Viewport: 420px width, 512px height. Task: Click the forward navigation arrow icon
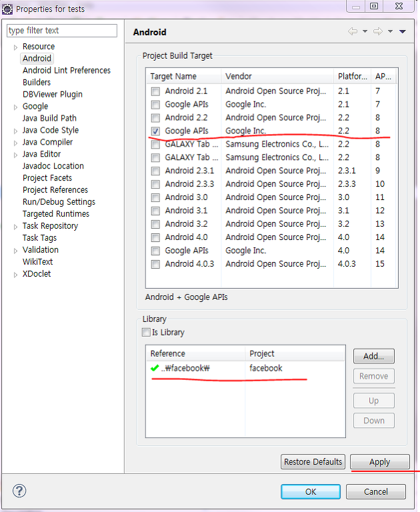[x=378, y=31]
